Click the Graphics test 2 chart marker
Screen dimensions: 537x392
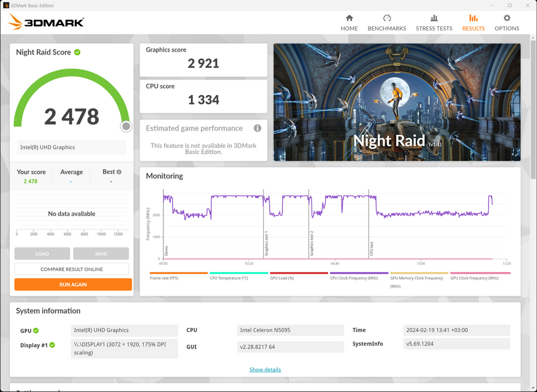tap(312, 244)
